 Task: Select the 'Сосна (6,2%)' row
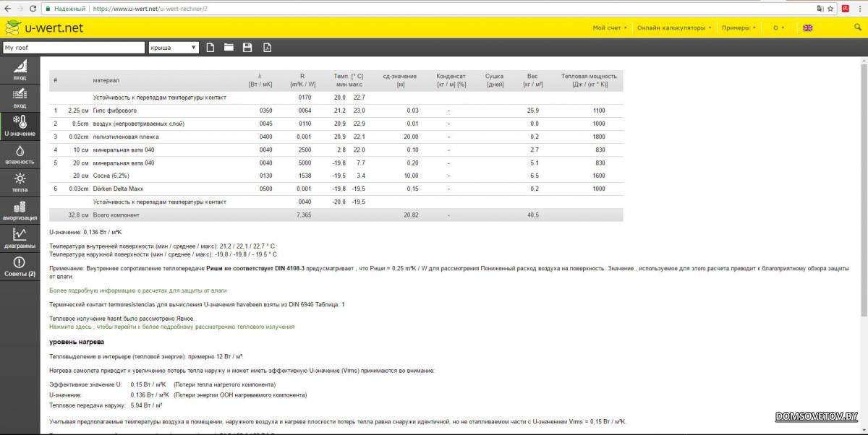pyautogui.click(x=336, y=176)
